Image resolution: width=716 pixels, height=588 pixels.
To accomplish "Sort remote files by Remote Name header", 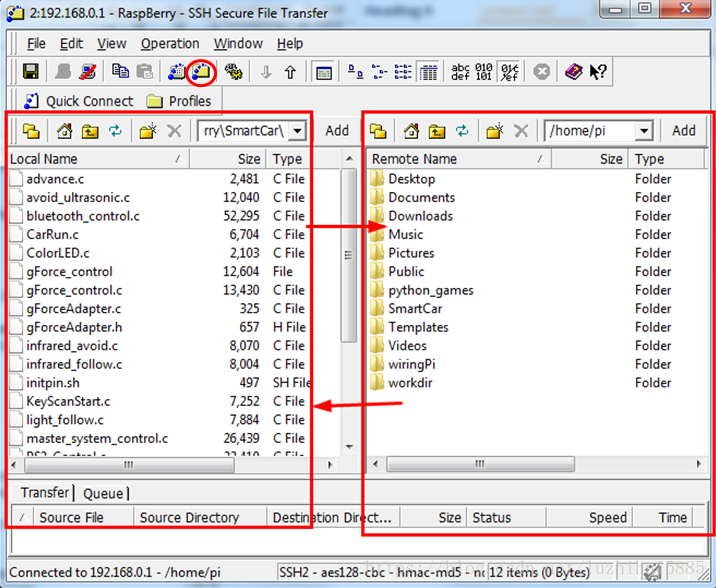I will tap(459, 159).
